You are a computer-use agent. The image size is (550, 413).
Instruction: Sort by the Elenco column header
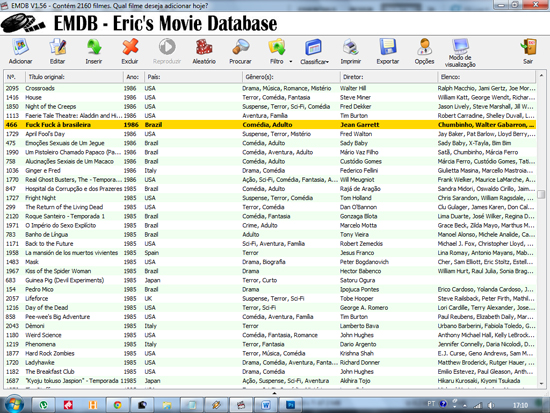point(487,77)
